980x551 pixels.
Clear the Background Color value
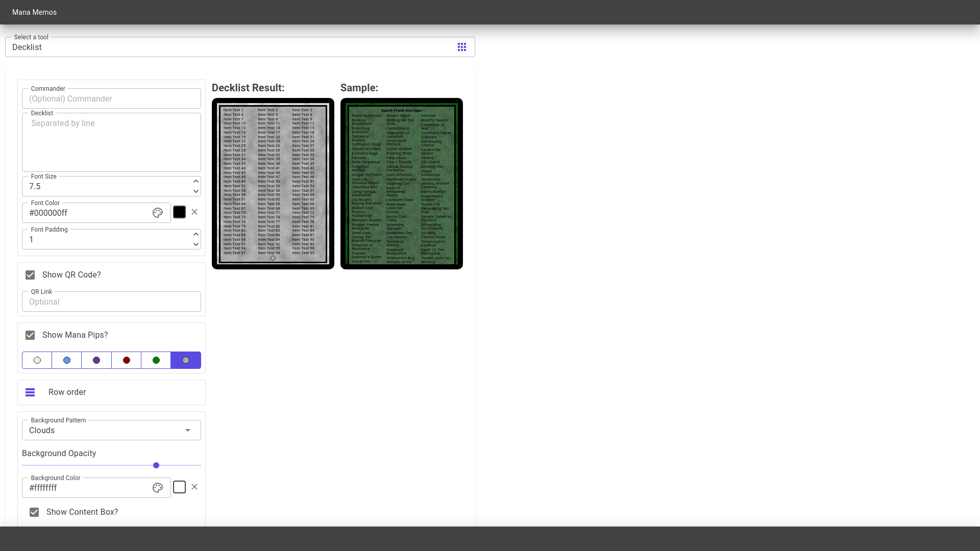pos(194,487)
